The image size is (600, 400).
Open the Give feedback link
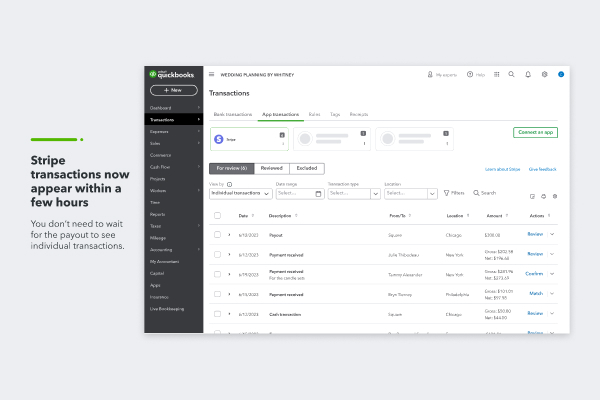pyautogui.click(x=542, y=169)
